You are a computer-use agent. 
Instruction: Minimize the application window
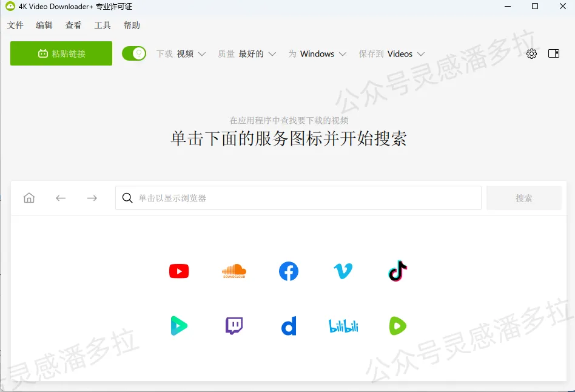point(508,6)
